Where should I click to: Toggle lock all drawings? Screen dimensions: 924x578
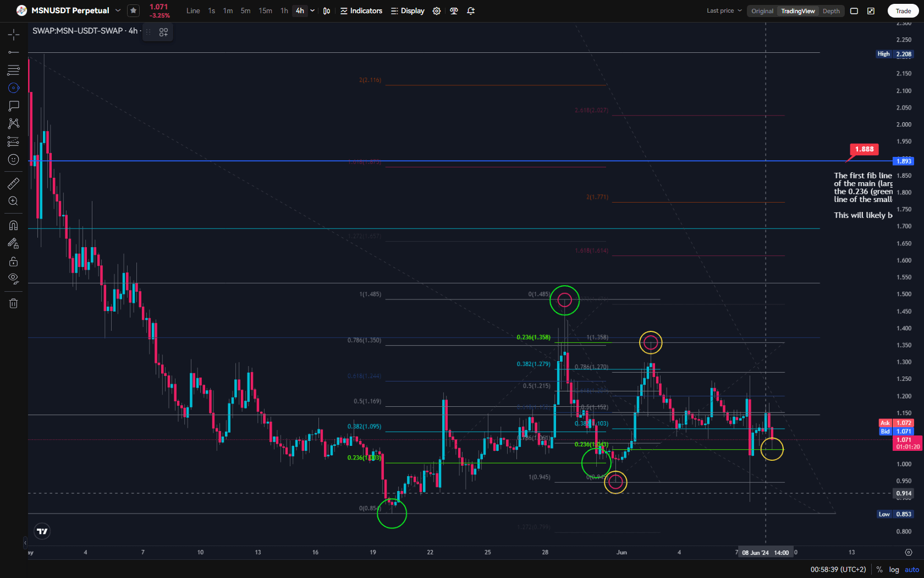click(x=14, y=261)
